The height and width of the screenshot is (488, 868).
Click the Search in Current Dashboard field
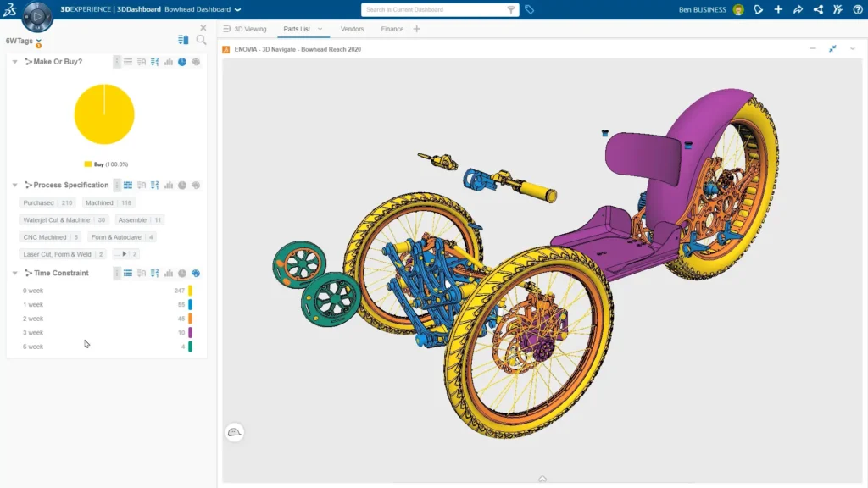pos(434,9)
